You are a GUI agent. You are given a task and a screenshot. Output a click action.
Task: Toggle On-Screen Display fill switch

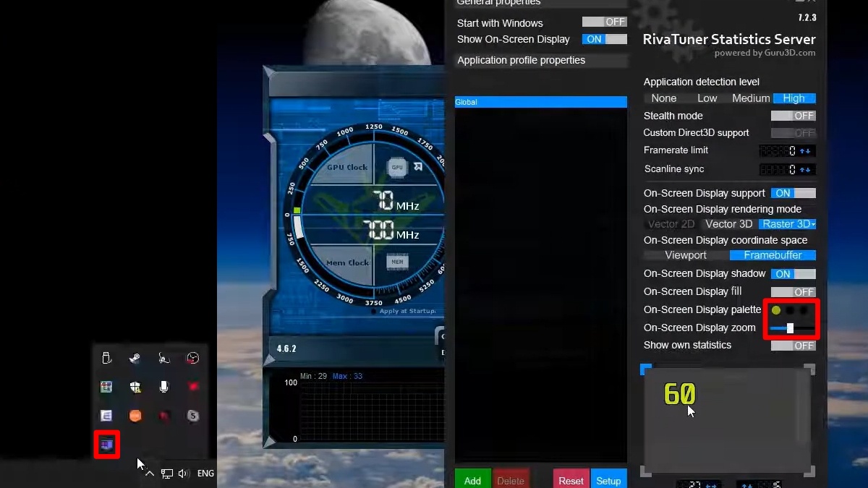(793, 292)
